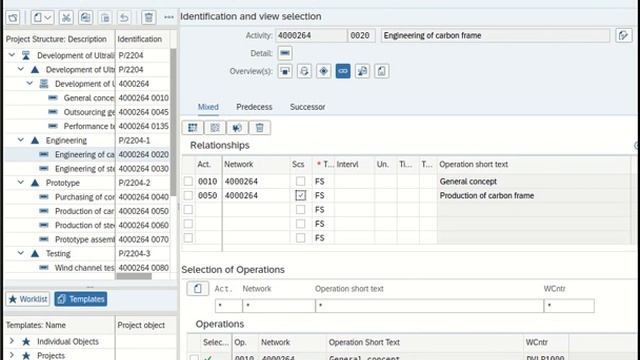Click the fifth Overview icon left of document icon
640x360 pixels.
[362, 71]
